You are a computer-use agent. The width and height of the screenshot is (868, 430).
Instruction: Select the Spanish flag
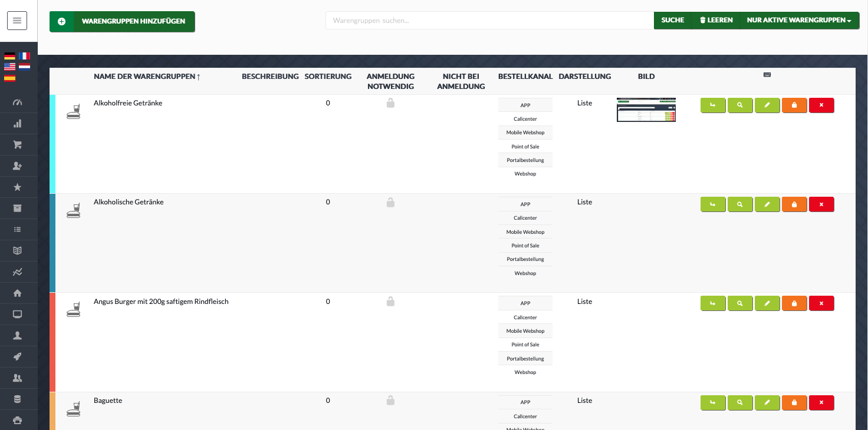point(9,78)
